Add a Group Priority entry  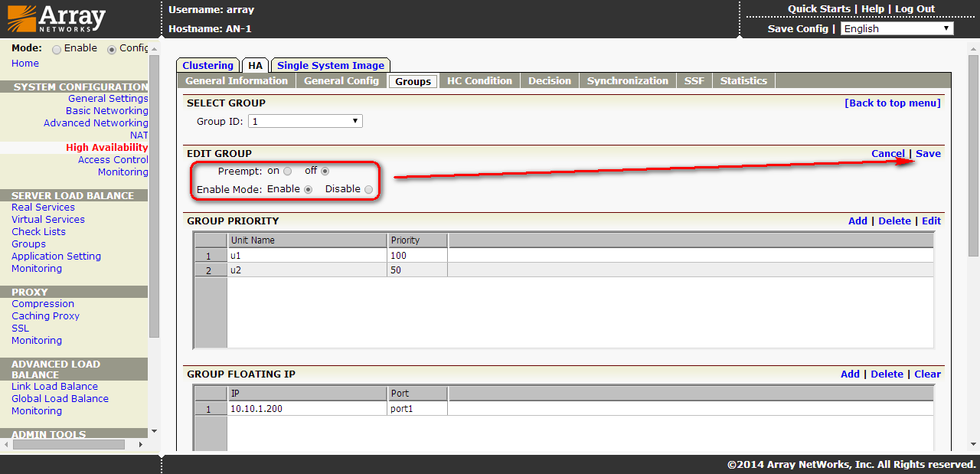click(857, 221)
